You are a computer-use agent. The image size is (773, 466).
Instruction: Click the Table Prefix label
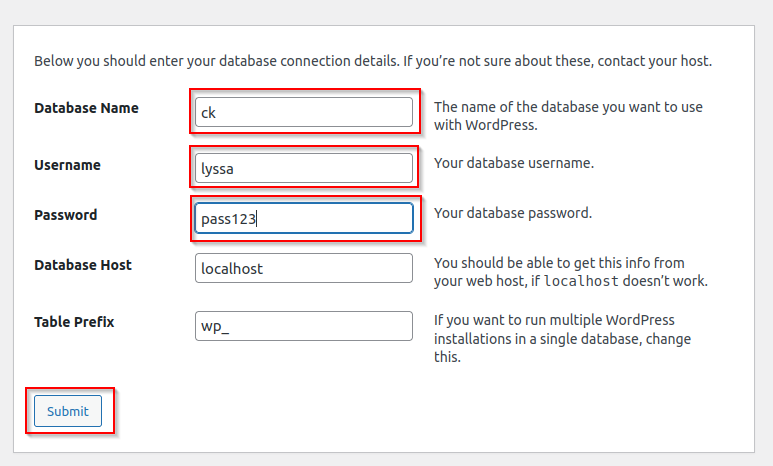74,322
